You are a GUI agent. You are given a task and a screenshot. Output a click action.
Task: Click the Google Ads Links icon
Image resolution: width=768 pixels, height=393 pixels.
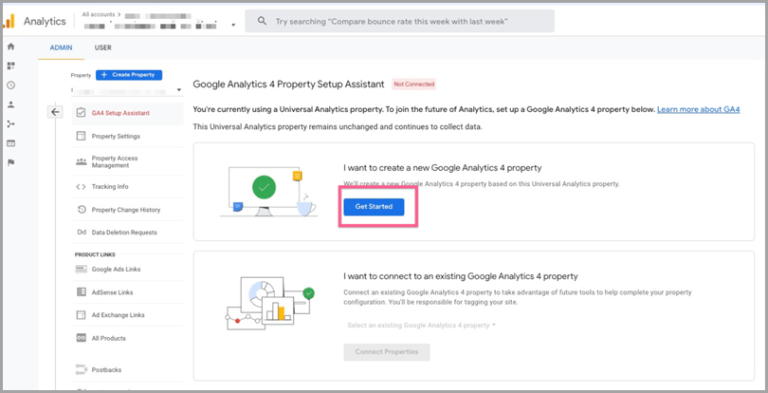[x=81, y=269]
